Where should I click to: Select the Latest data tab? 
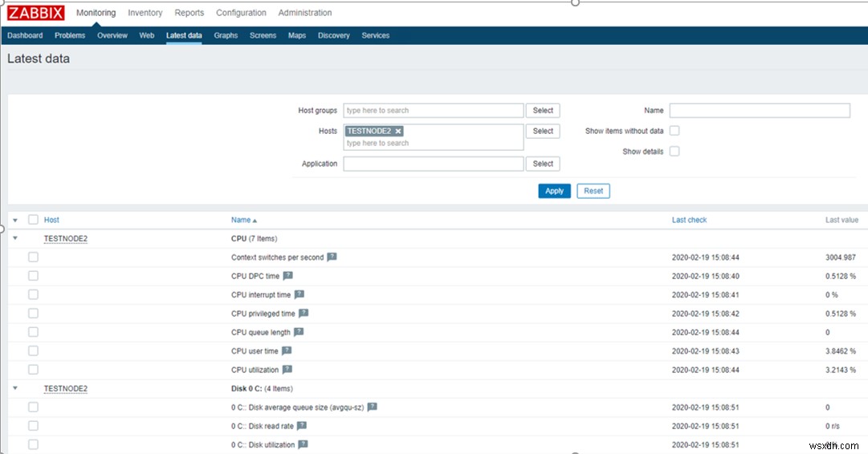[184, 35]
